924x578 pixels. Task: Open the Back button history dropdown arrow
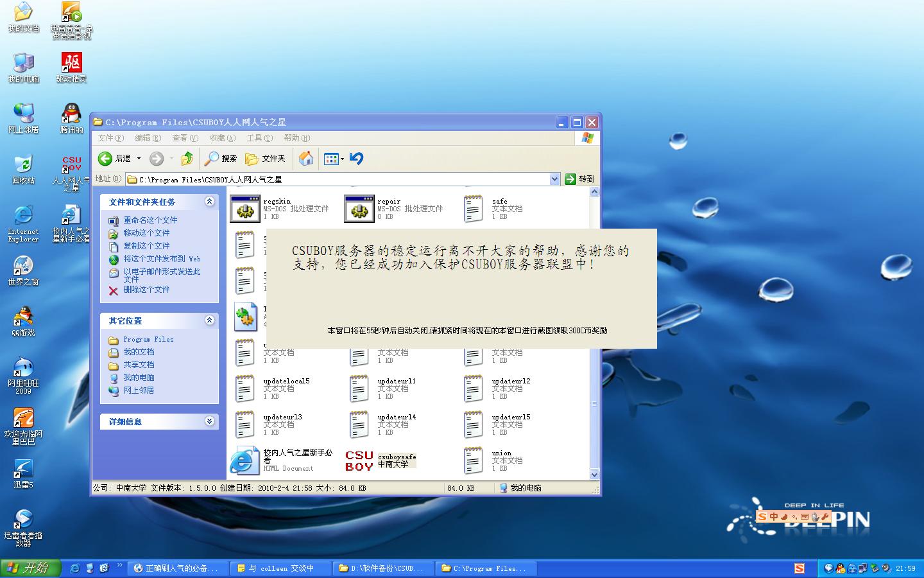coord(139,159)
